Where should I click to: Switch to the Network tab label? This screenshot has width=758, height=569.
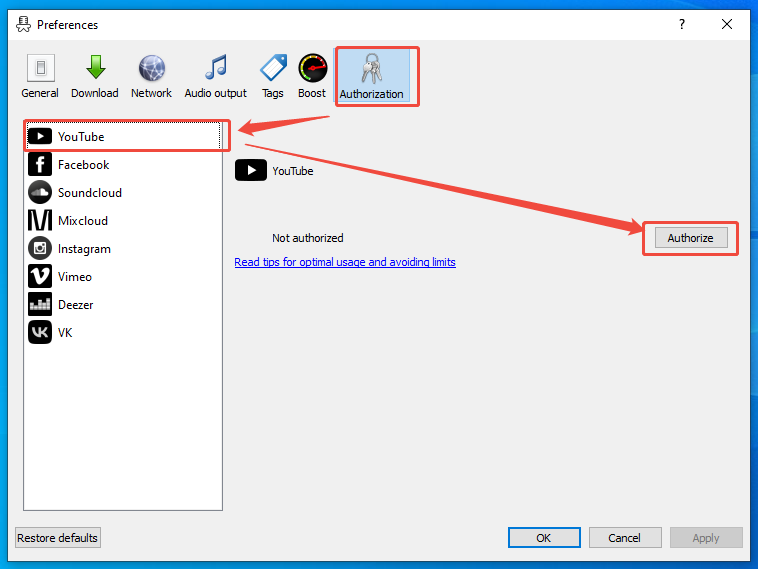[151, 93]
